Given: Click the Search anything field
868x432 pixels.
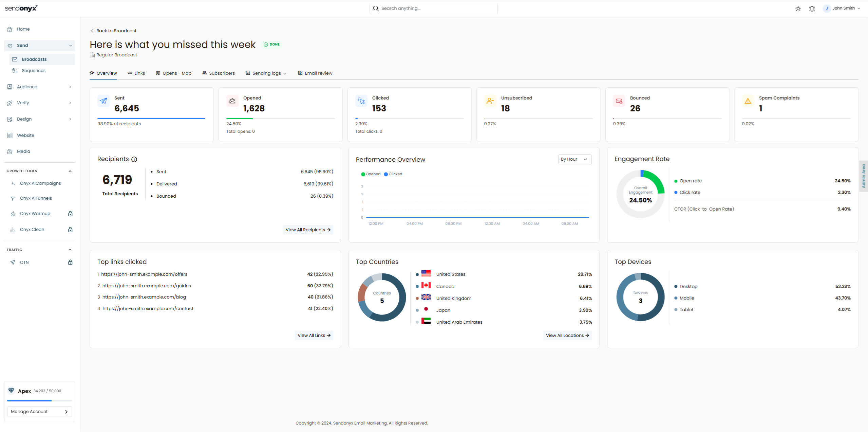Looking at the screenshot, I should click(x=433, y=8).
